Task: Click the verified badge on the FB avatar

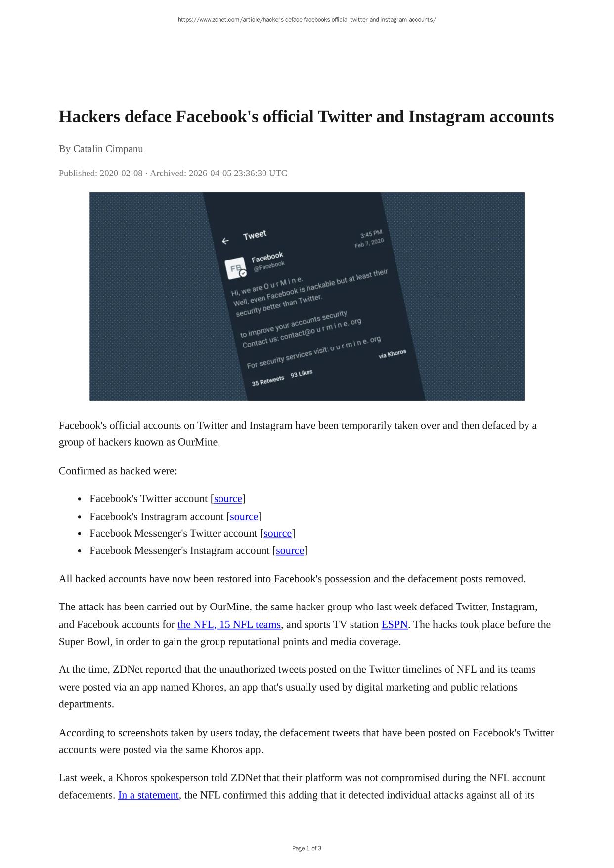Action: tap(243, 273)
